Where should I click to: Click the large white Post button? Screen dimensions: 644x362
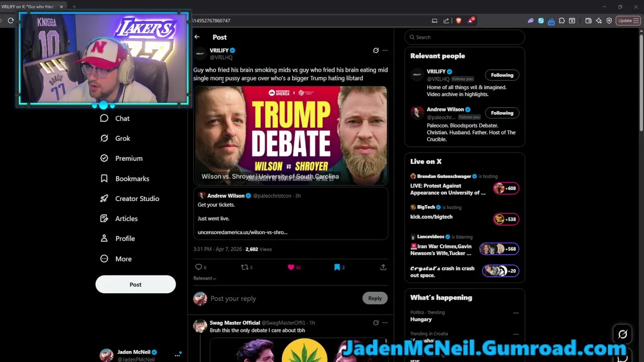pos(135,285)
